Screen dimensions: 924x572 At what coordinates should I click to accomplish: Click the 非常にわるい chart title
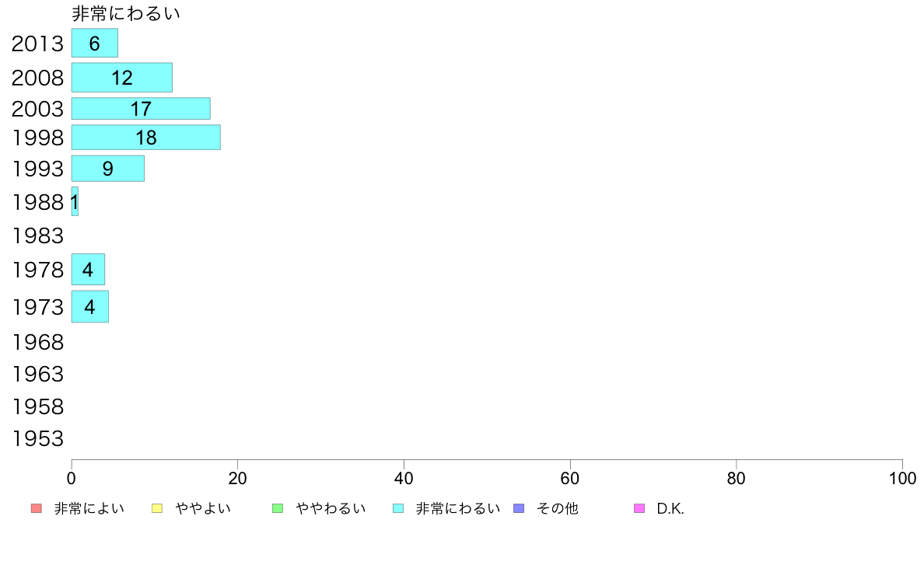126,13
